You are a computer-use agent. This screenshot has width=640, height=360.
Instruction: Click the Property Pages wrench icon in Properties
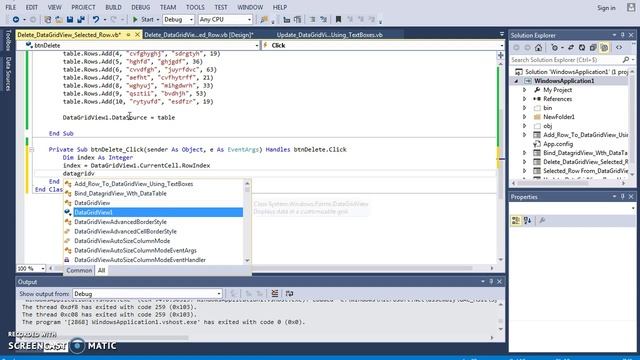pos(542,221)
